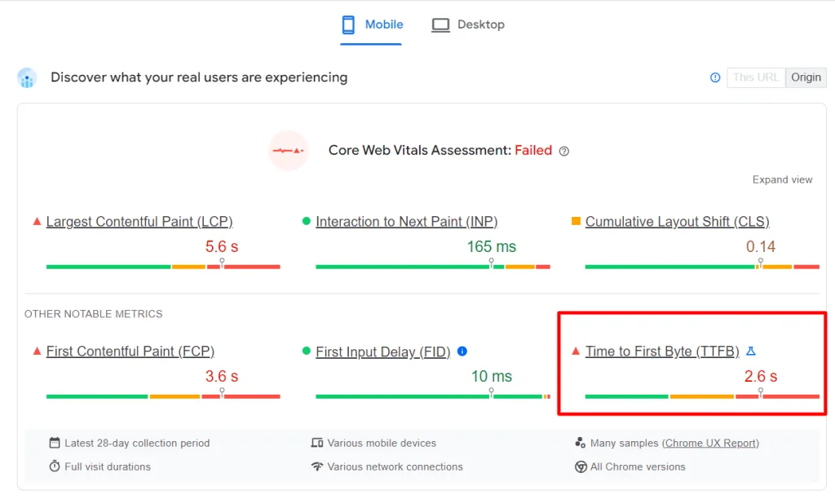Click the TTFB distribution bar
835x504 pixels.
click(702, 396)
